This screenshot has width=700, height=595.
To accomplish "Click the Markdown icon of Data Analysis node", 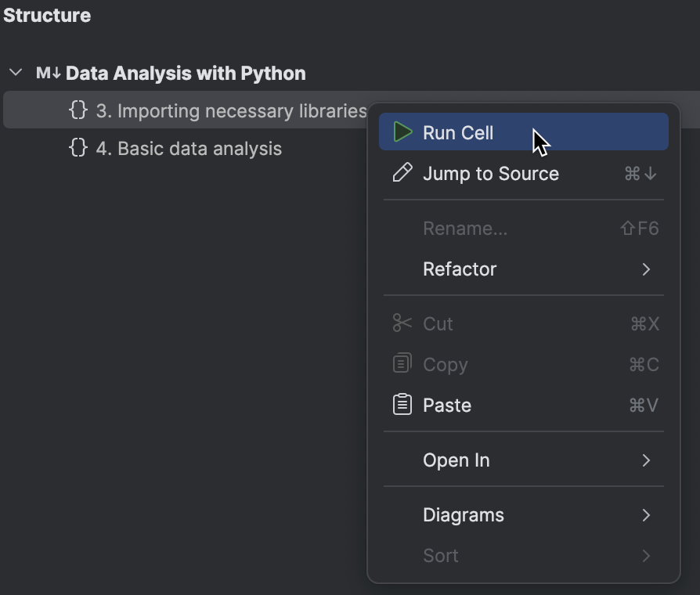I will [48, 73].
